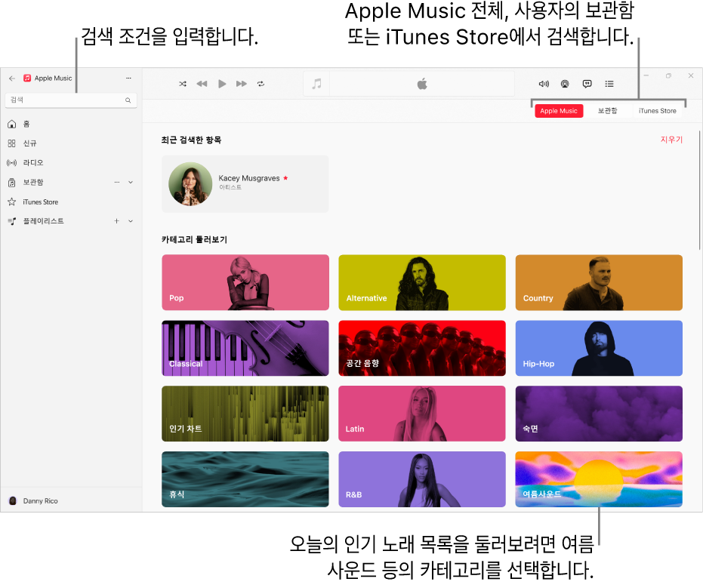
Task: Open the Classical category tile
Action: (245, 348)
